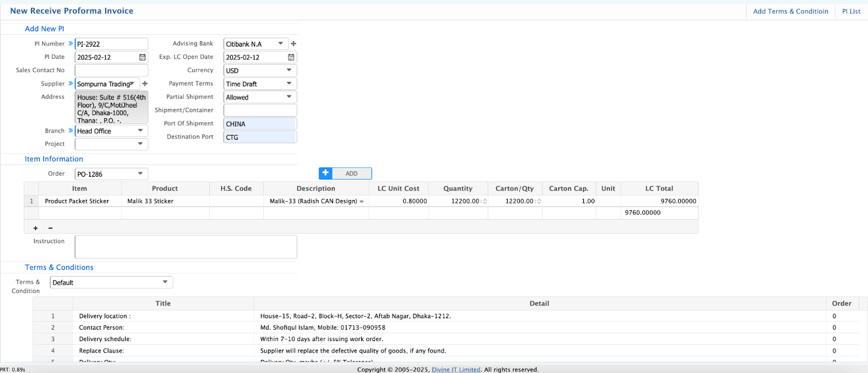Remove a row with the grid minus icon
Image resolution: width=868 pixels, height=373 pixels.
pos(50,228)
